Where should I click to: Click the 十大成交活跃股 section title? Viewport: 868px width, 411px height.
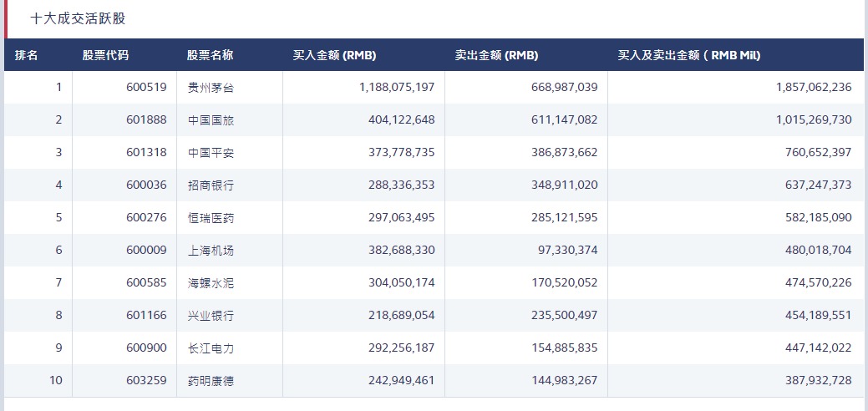point(78,18)
